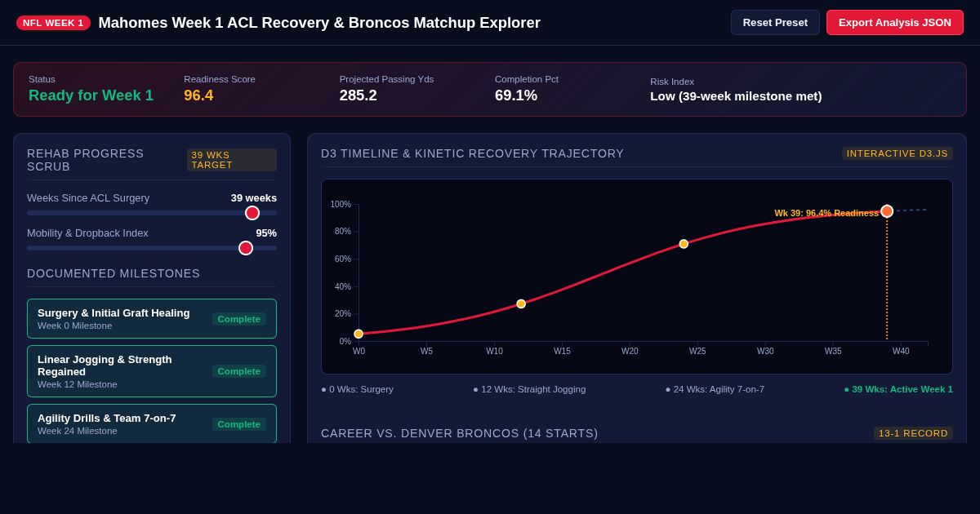Export the analysis as JSON
The height and width of the screenshot is (514, 980).
click(895, 23)
